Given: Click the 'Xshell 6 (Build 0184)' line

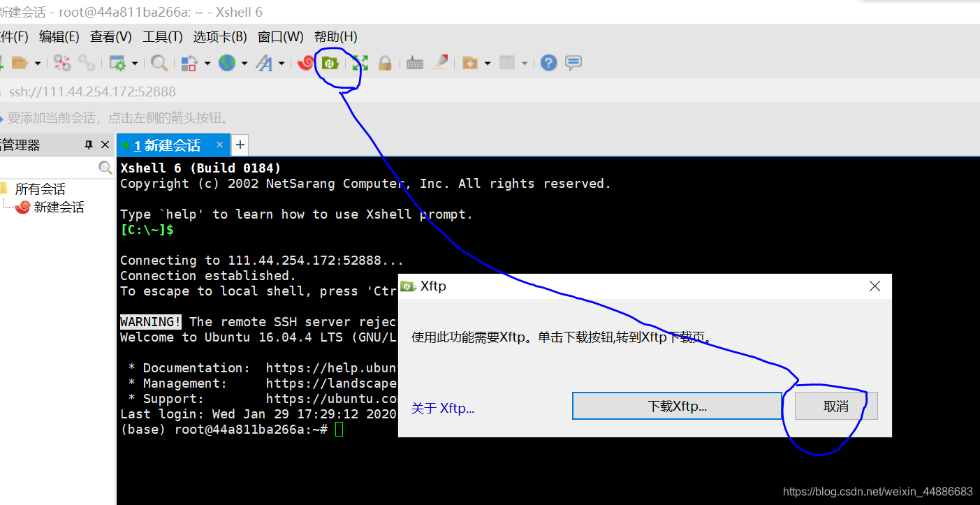Looking at the screenshot, I should coord(200,168).
